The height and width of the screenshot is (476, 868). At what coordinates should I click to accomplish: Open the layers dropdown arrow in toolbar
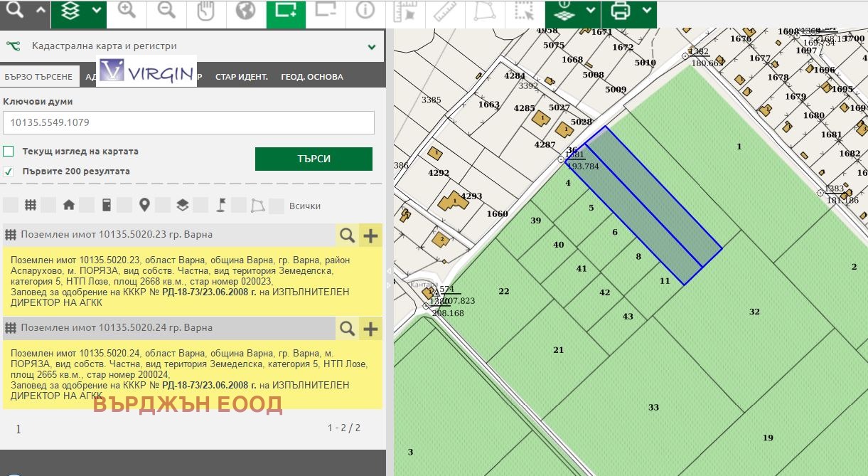[x=95, y=12]
